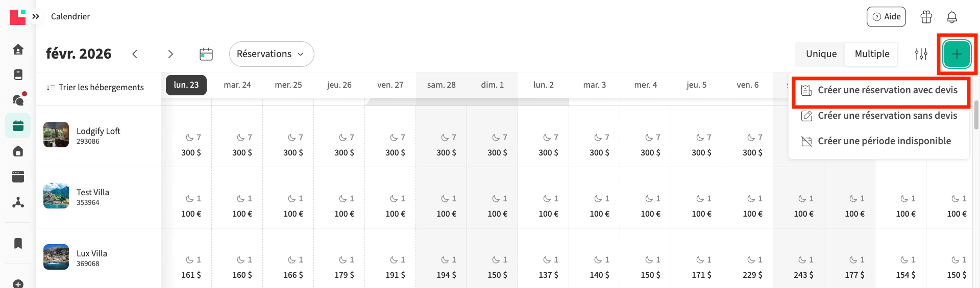Open Trier les hébergements sort options
This screenshot has height=288, width=980.
click(95, 87)
